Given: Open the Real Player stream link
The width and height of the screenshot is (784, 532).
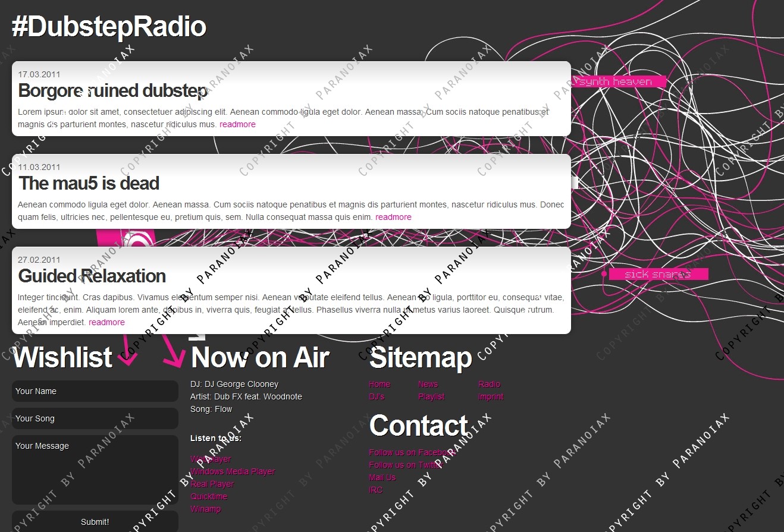Looking at the screenshot, I should point(212,484).
